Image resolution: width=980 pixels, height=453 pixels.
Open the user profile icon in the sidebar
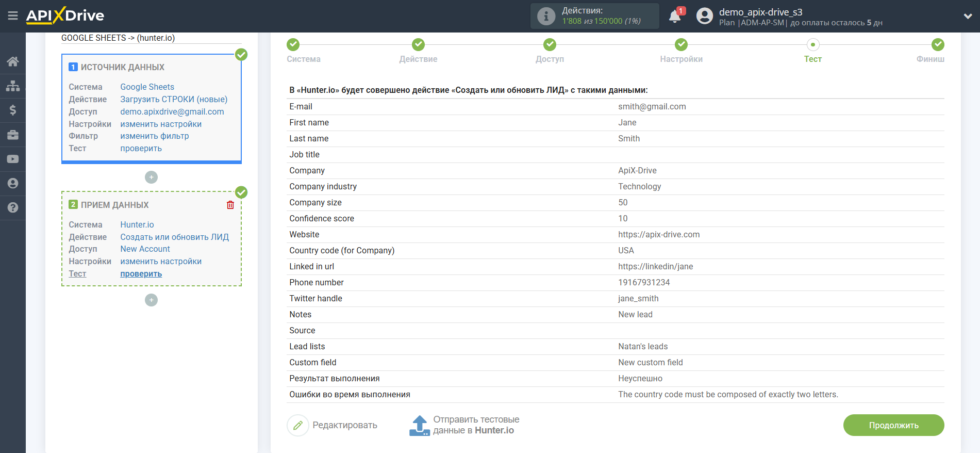tap(13, 184)
